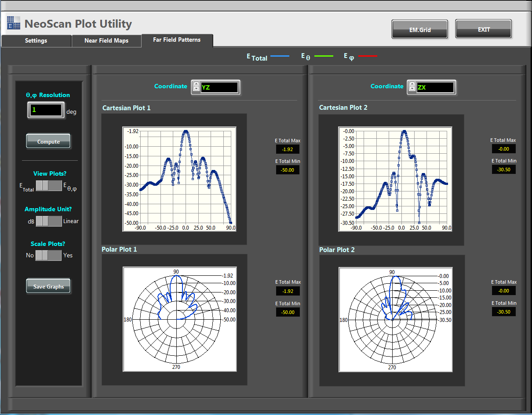The height and width of the screenshot is (415, 532).
Task: Open the Near Field Maps tab
Action: [106, 40]
